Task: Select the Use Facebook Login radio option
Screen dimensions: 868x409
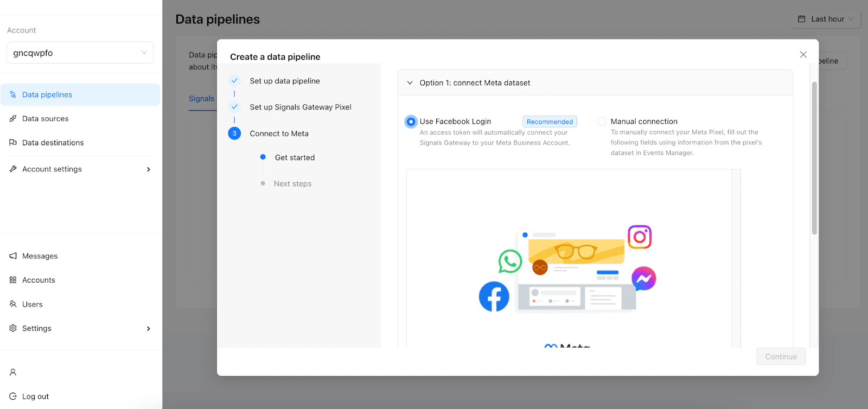Action: tap(411, 122)
